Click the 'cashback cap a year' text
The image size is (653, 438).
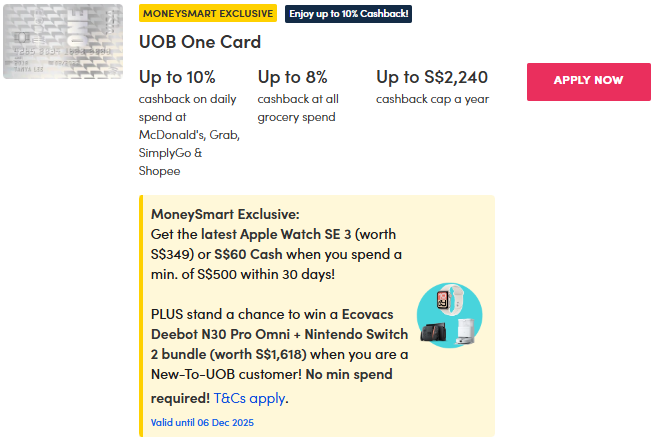tap(432, 99)
